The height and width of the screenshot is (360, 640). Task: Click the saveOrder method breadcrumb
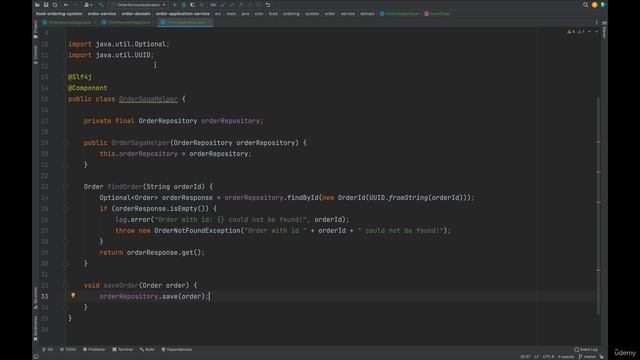pyautogui.click(x=437, y=13)
